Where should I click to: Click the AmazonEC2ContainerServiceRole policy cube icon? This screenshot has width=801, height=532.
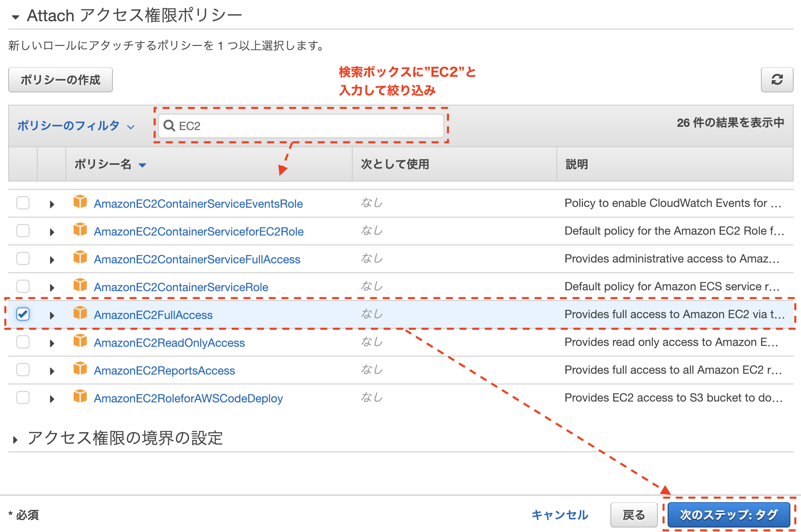(80, 285)
